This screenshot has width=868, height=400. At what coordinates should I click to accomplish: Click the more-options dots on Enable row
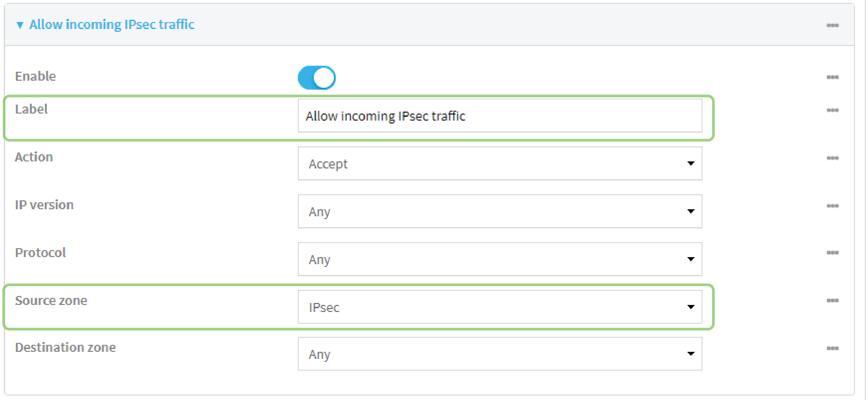(832, 77)
